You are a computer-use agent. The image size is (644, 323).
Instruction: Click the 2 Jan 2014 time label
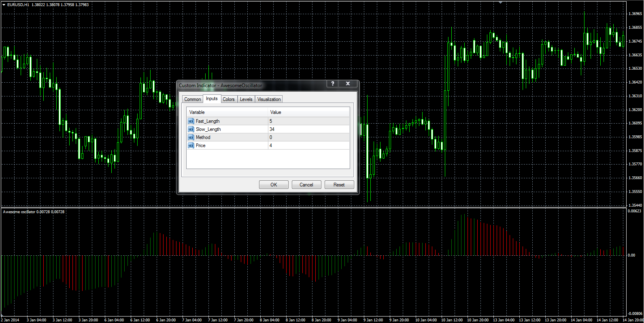click(x=10, y=320)
